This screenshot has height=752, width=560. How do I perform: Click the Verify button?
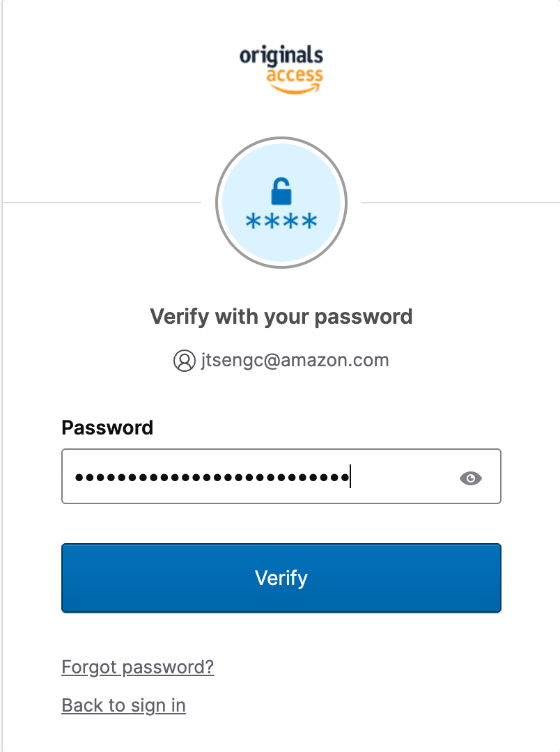click(281, 578)
